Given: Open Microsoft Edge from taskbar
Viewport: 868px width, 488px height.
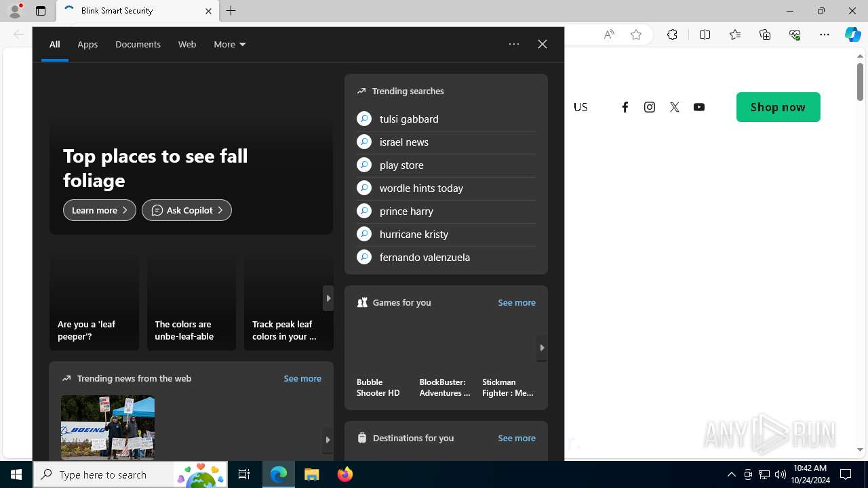Looking at the screenshot, I should tap(279, 474).
